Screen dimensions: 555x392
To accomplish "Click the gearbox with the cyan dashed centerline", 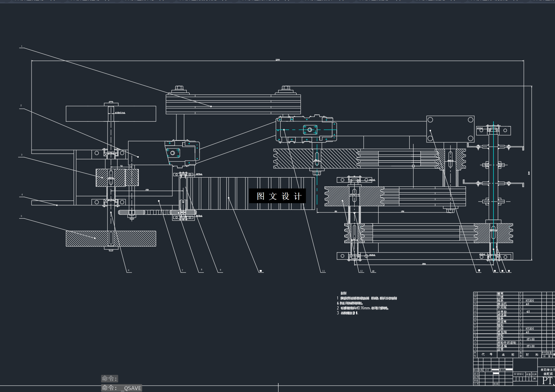I will [x=306, y=129].
